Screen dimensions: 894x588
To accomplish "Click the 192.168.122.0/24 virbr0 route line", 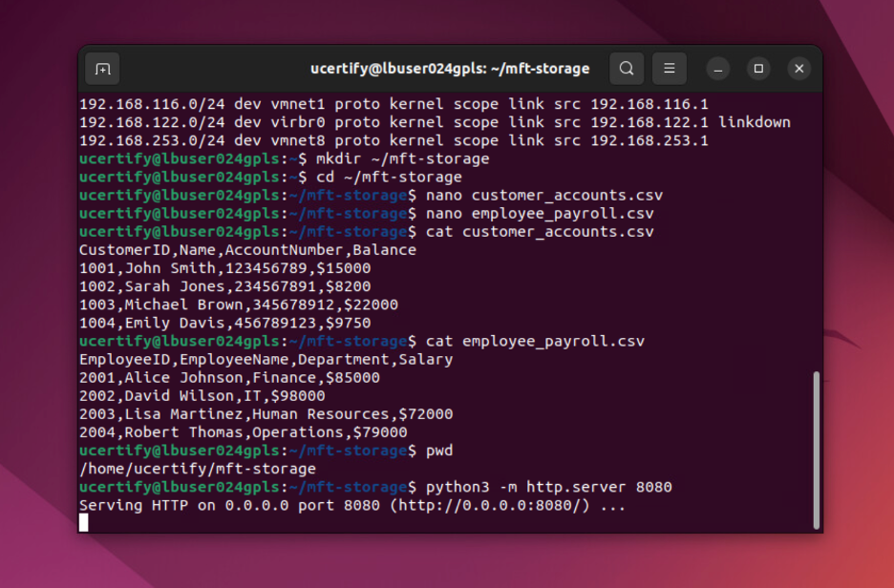I will [x=435, y=122].
